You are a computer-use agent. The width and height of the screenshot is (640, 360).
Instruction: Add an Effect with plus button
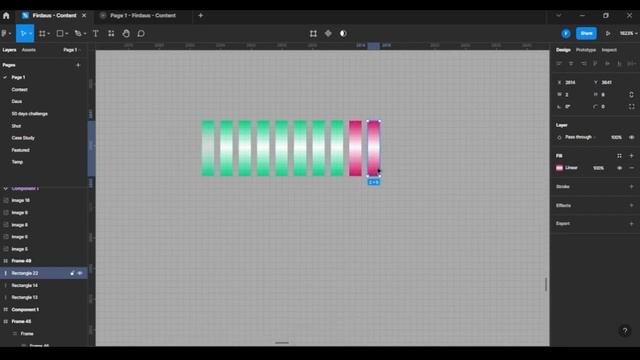point(631,205)
